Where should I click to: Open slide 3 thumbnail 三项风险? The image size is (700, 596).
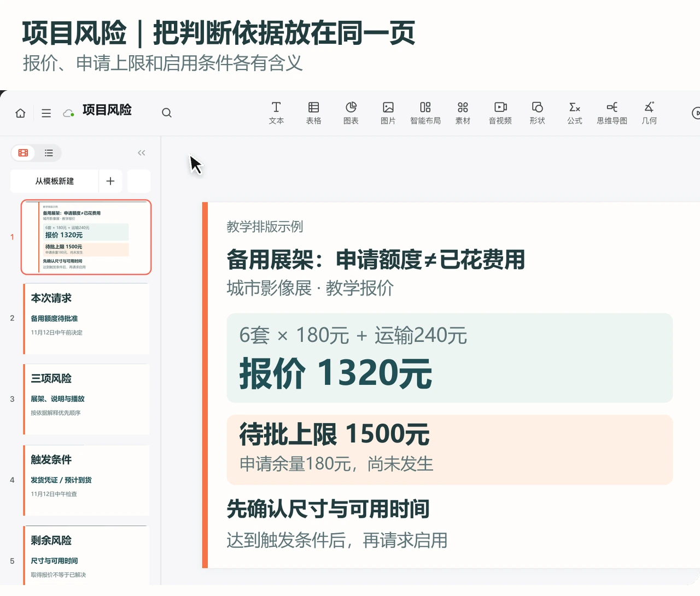coord(86,399)
